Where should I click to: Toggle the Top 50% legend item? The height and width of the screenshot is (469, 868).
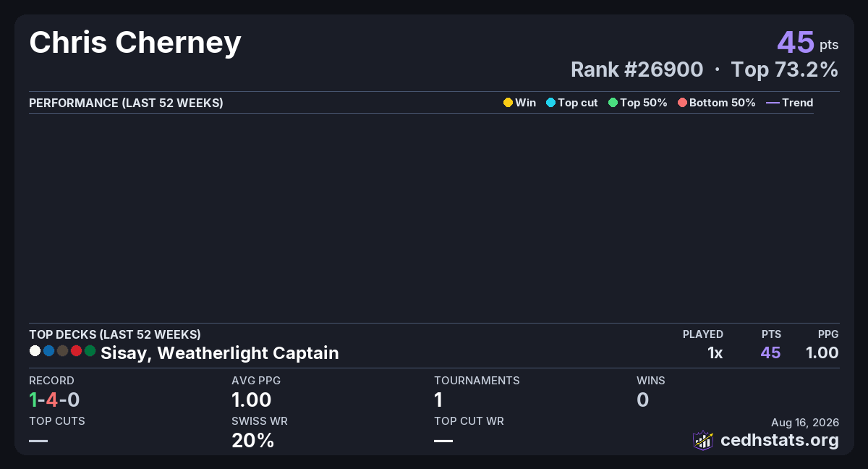click(637, 103)
